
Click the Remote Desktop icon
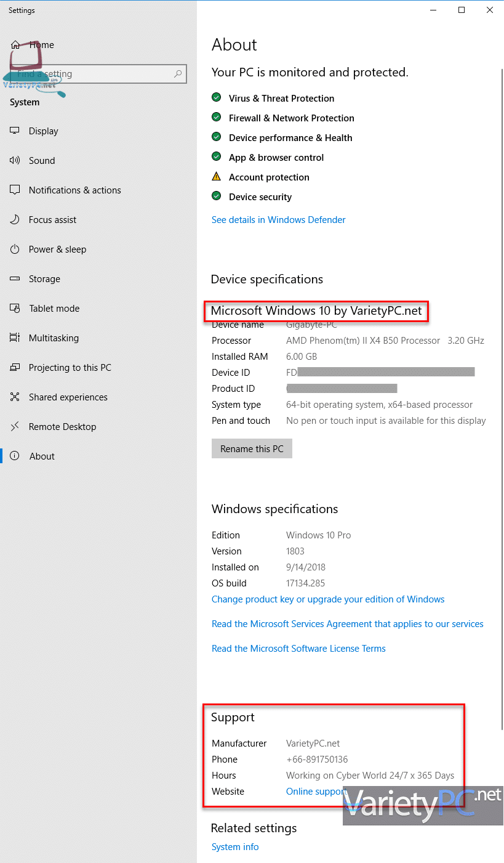click(15, 427)
